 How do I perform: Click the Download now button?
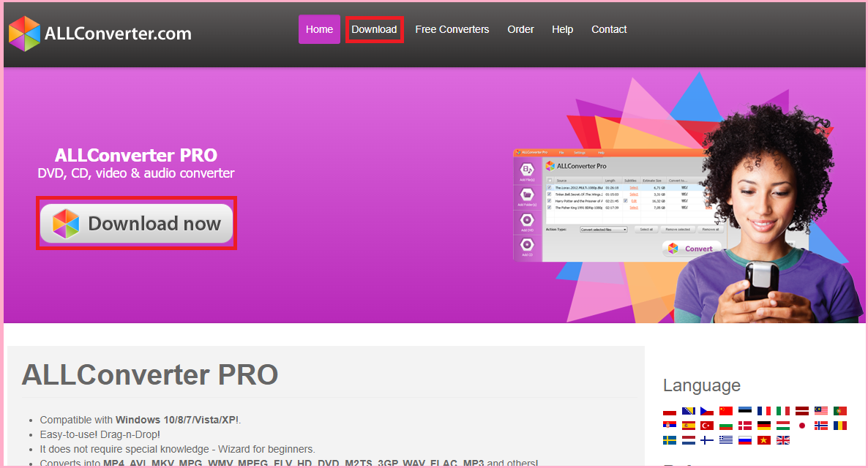point(137,224)
